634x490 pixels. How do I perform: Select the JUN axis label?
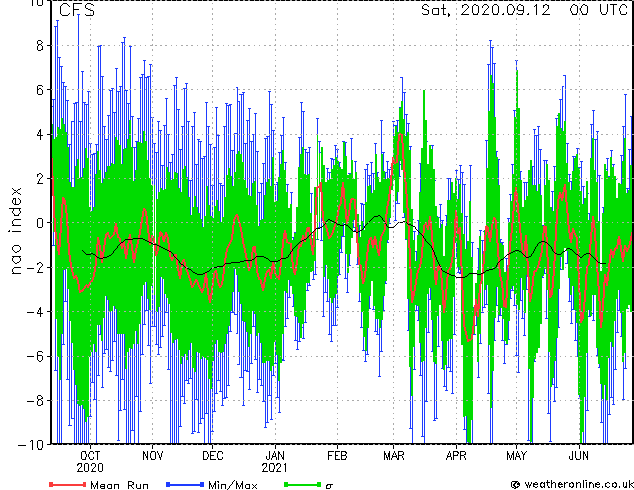579,456
